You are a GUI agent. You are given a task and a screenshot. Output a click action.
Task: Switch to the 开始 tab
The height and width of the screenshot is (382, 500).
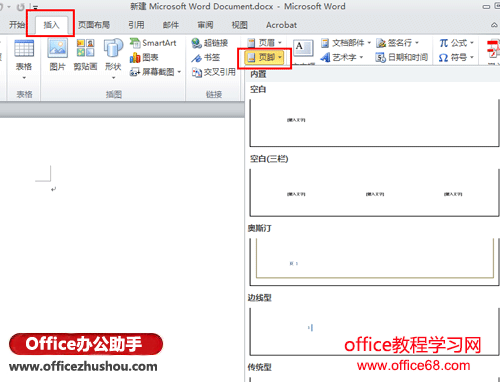point(16,25)
